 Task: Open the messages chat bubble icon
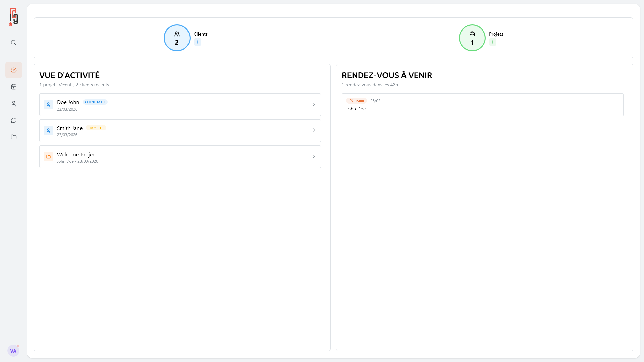coord(14,120)
